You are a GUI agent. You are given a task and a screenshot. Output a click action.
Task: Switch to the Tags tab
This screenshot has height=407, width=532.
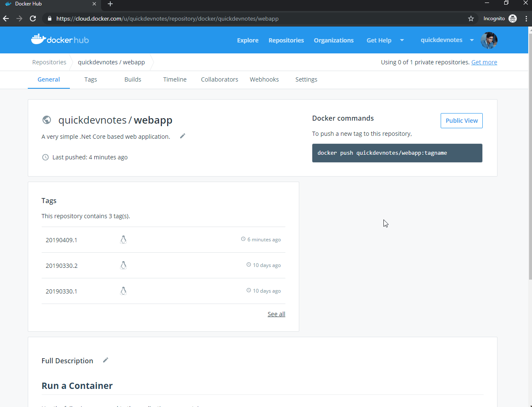(90, 79)
